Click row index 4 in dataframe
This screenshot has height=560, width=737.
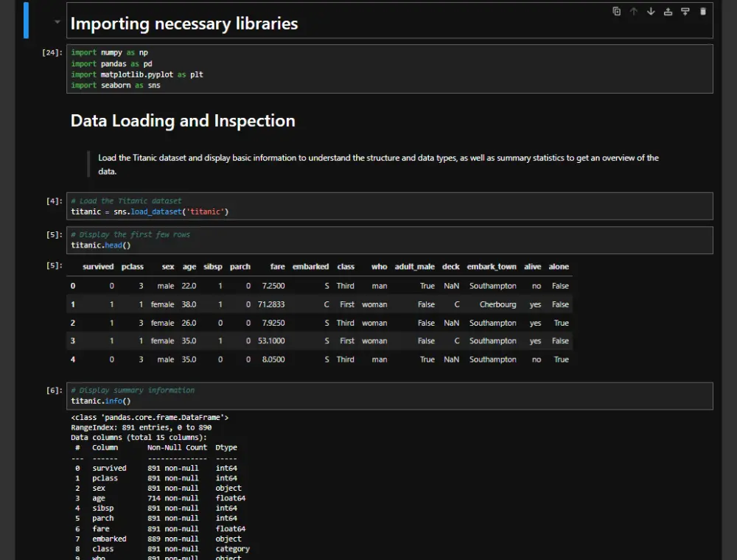pos(73,360)
